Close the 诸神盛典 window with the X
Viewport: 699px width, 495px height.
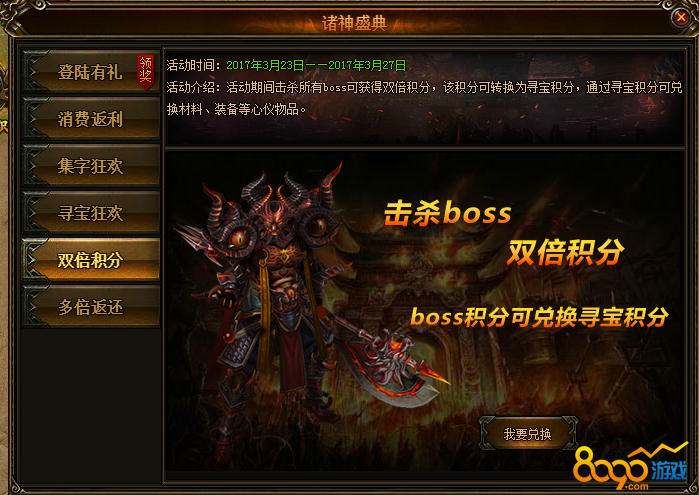pyautogui.click(x=681, y=17)
